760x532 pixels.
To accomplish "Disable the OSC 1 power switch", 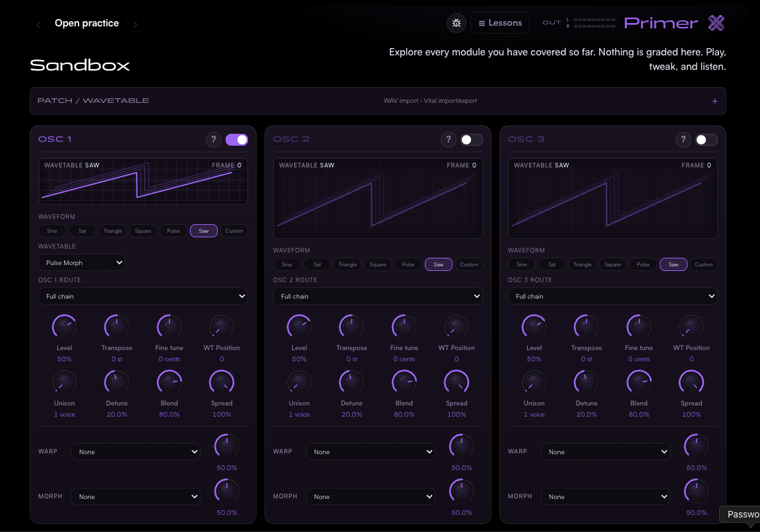I will (237, 140).
